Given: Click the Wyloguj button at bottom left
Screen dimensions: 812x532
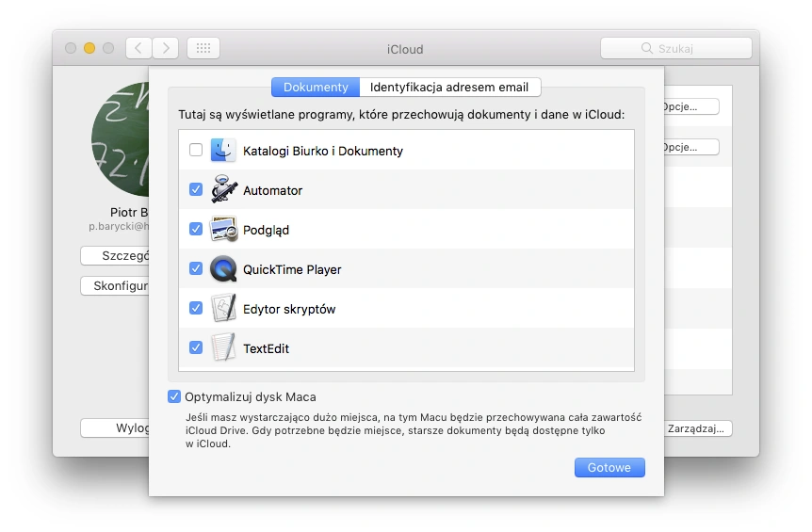Looking at the screenshot, I should coord(115,428).
